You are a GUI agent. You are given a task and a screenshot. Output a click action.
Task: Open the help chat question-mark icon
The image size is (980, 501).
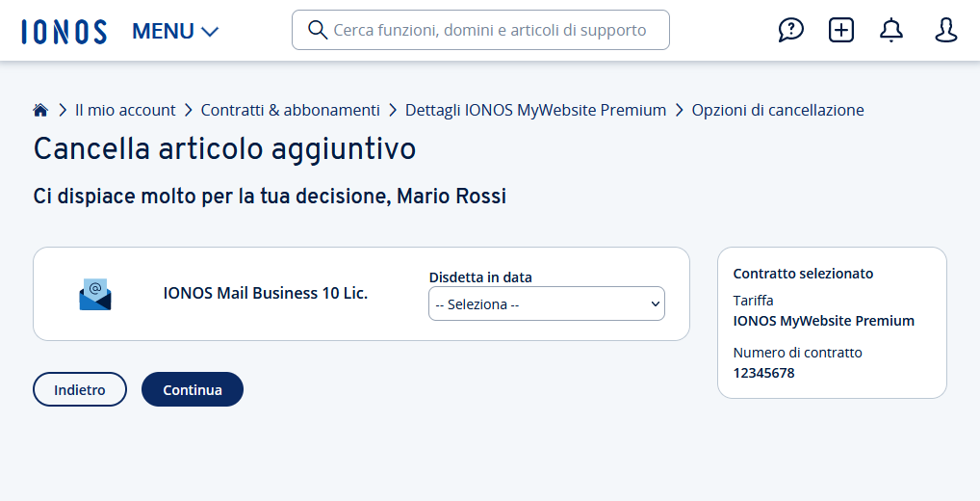[790, 30]
